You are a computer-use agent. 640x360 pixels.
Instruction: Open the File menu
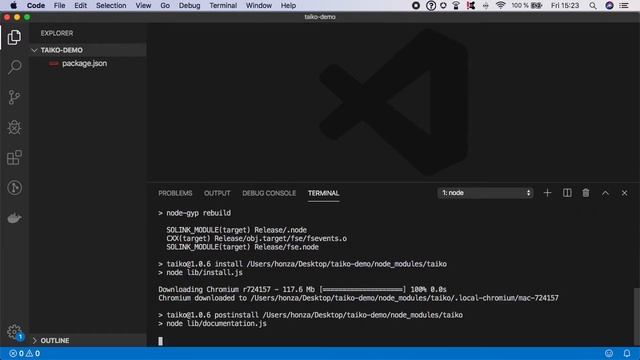click(60, 5)
